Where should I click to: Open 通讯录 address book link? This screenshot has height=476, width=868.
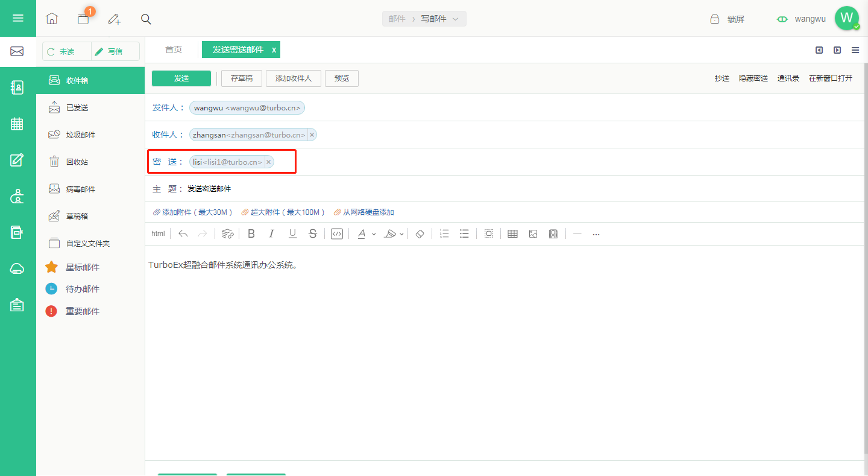[x=788, y=78]
